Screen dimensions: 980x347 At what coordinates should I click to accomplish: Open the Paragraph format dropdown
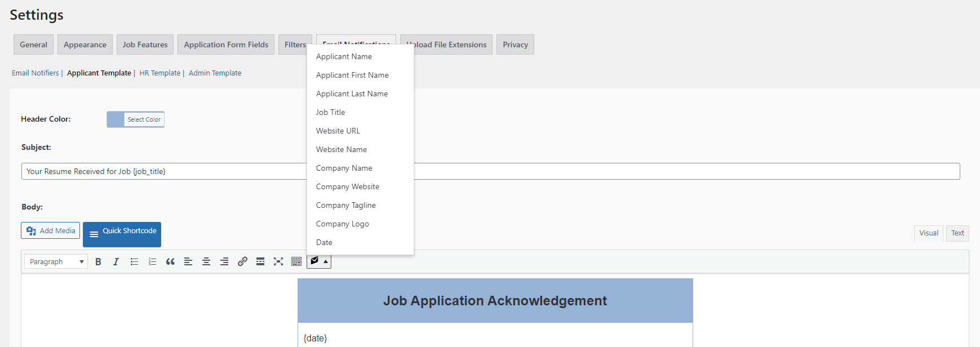[56, 261]
